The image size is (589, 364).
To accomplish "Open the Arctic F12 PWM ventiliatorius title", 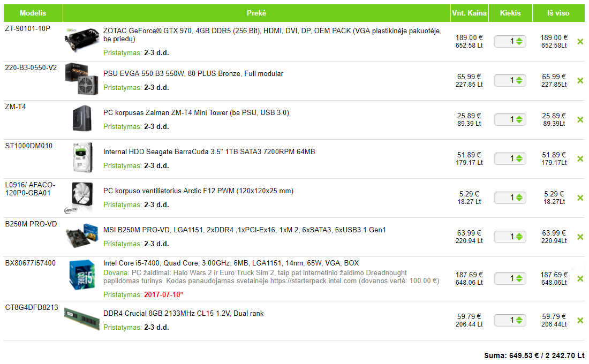I will point(198,191).
